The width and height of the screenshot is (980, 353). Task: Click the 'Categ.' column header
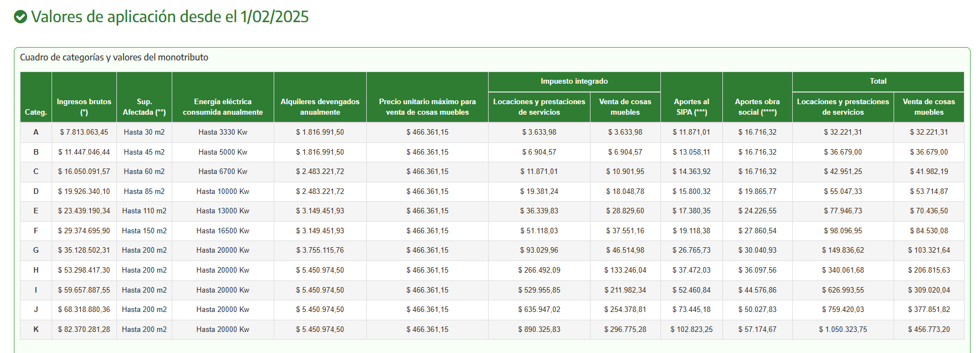pyautogui.click(x=36, y=112)
